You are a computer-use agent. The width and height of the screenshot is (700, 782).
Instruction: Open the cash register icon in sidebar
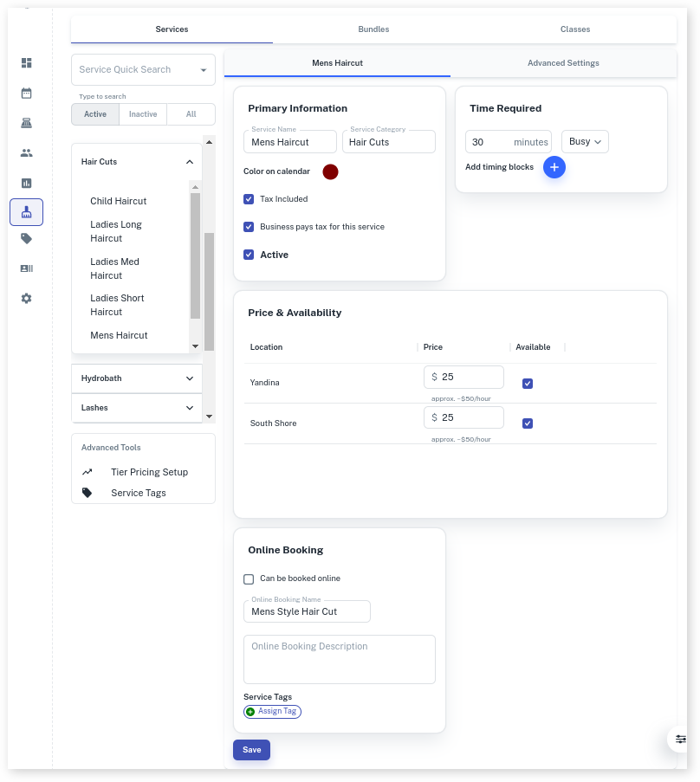[27, 123]
